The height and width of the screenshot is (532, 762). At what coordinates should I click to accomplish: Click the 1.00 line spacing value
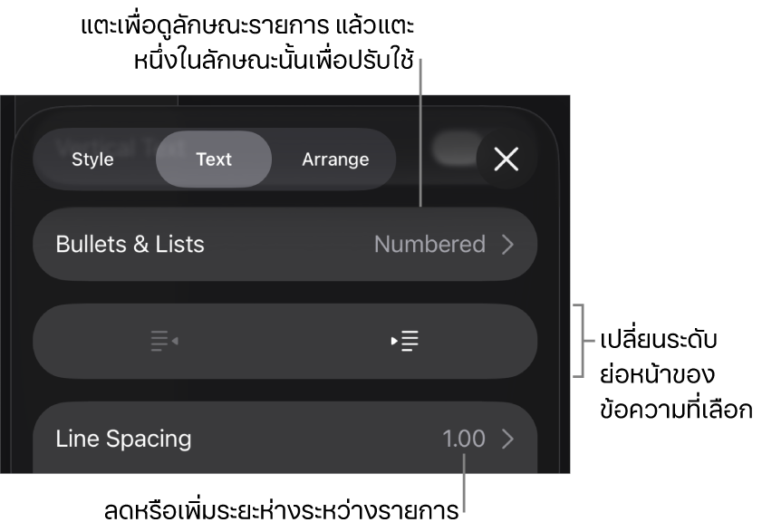coord(464,439)
